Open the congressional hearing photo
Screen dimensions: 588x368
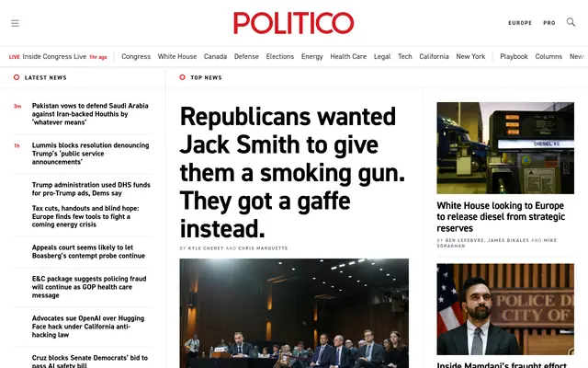pyautogui.click(x=294, y=313)
